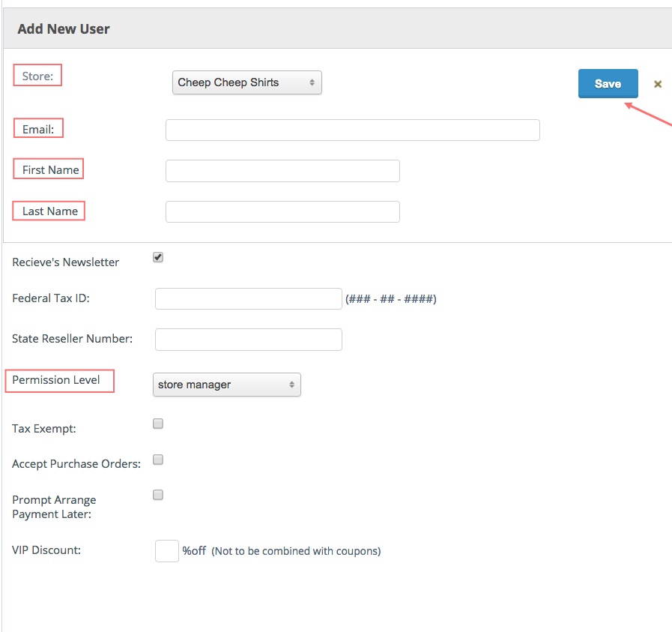672x632 pixels.
Task: Click the Add New User header title
Action: point(64,29)
